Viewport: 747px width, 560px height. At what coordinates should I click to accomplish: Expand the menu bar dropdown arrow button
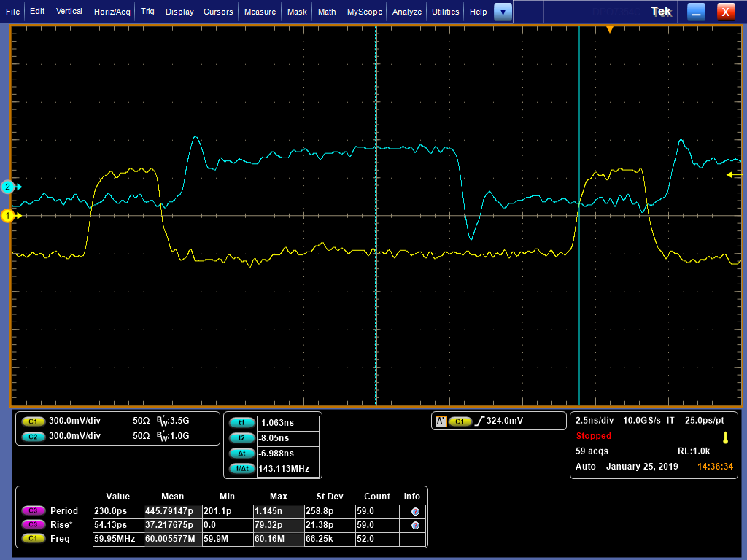pyautogui.click(x=503, y=12)
